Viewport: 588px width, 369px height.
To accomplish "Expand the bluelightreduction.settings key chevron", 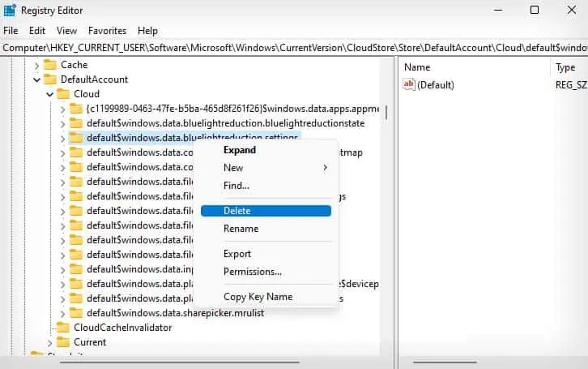I will click(x=62, y=139).
